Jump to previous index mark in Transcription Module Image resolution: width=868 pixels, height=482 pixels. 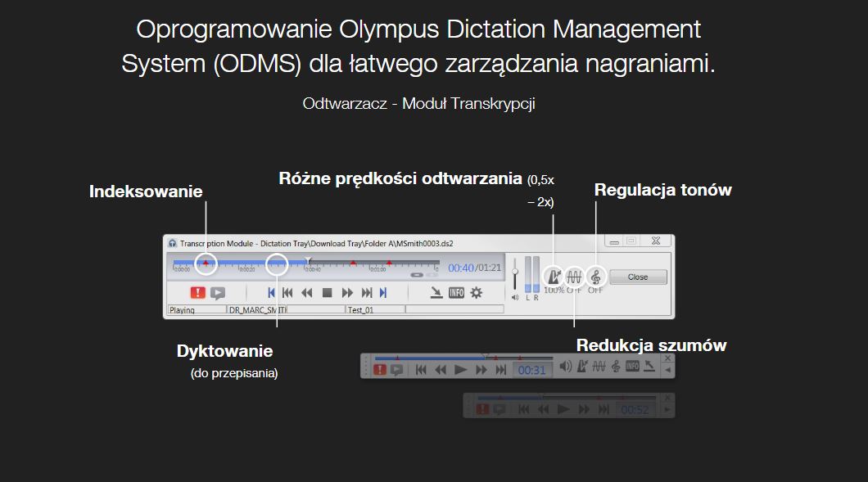coord(271,293)
